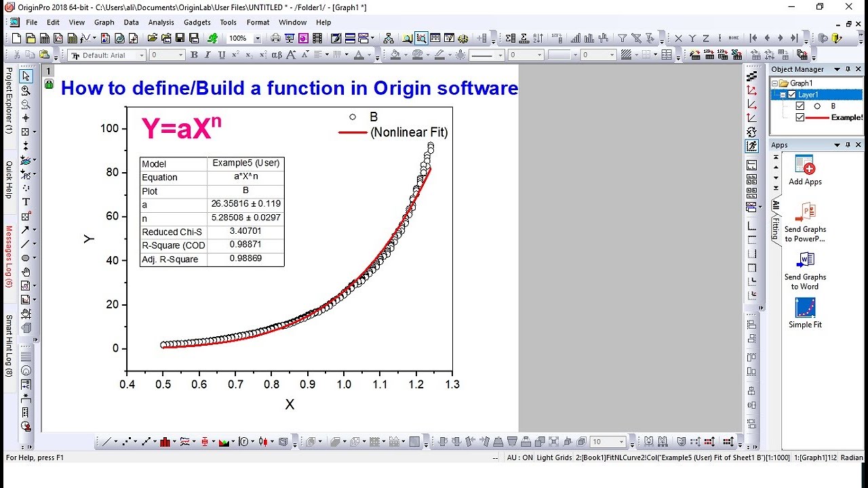Click the Italic formatting button
Viewport: 868px width, 488px height.
point(208,55)
